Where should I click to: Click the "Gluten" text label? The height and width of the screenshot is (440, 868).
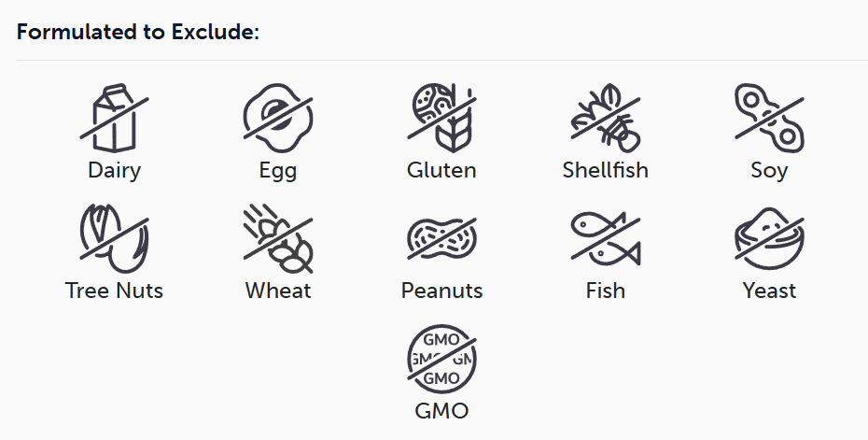click(441, 170)
